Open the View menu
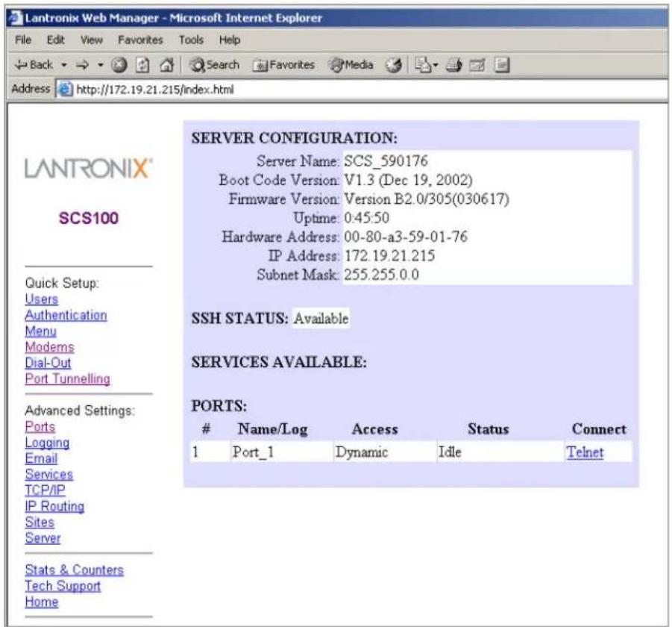Screen dimensions: 672x627 pos(92,40)
